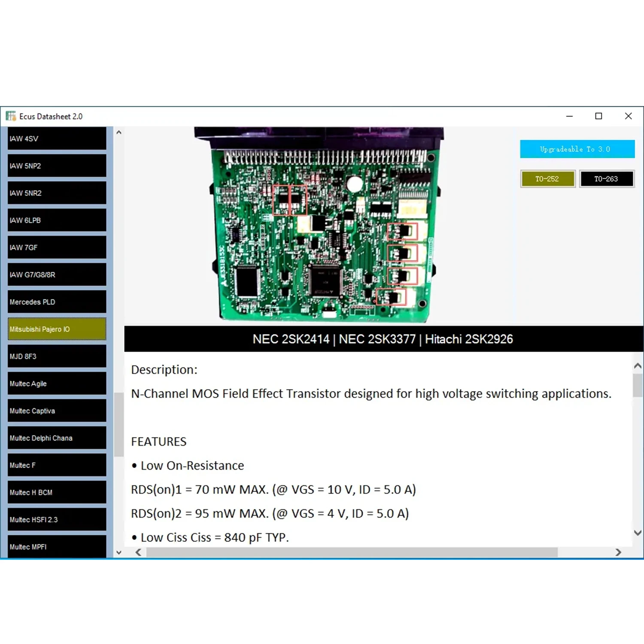The width and height of the screenshot is (644, 644).
Task: Click the Low On-Resistance bullet text
Action: (188, 466)
